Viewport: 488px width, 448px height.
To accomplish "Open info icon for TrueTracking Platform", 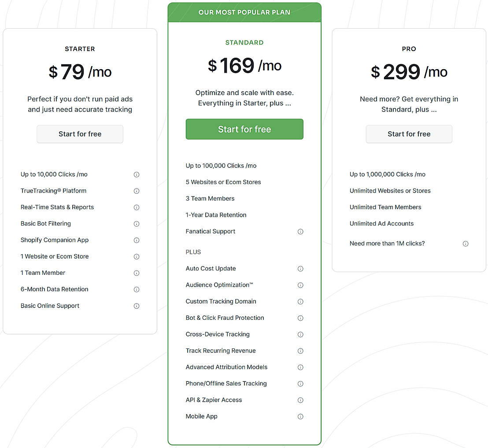I will (x=137, y=191).
